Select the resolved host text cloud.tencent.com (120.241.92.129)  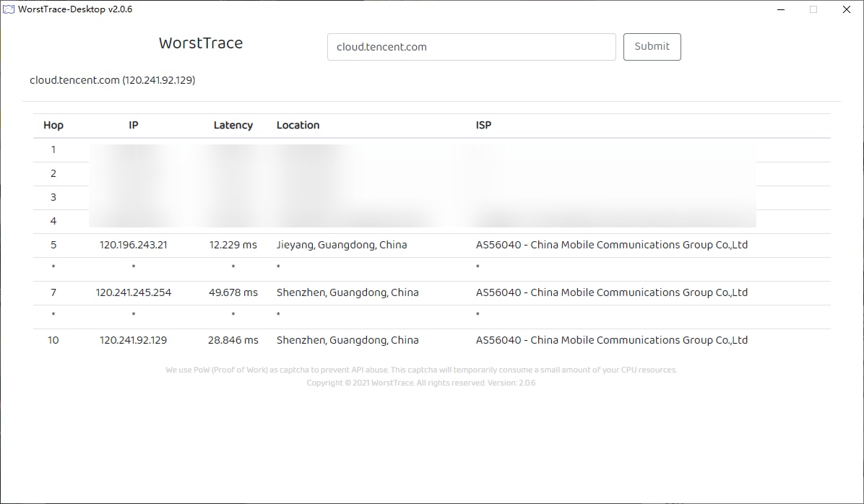(x=113, y=80)
